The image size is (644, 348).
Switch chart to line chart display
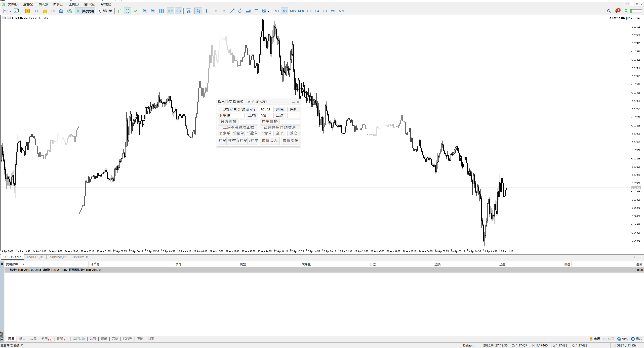(136, 11)
